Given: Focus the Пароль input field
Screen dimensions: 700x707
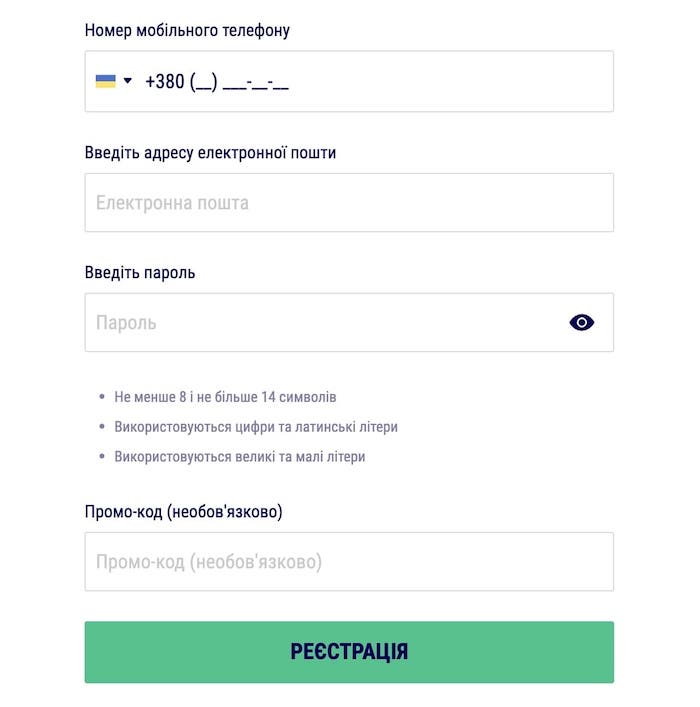Looking at the screenshot, I should [320, 322].
